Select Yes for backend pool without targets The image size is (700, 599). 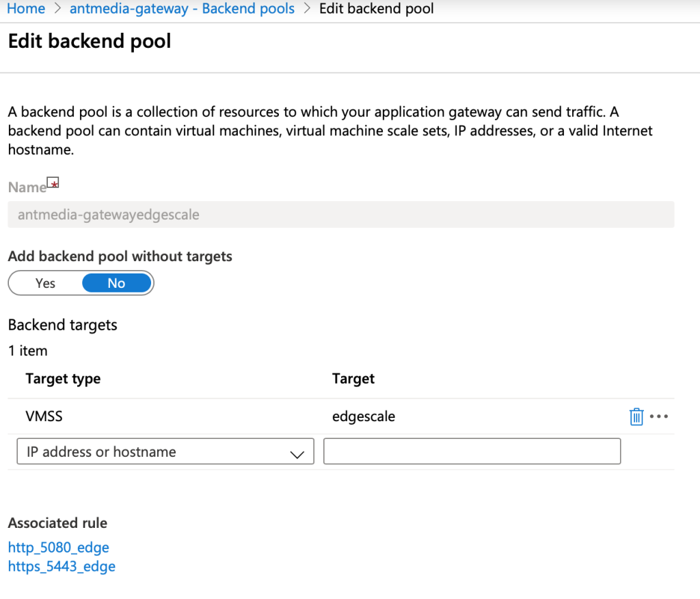[46, 283]
